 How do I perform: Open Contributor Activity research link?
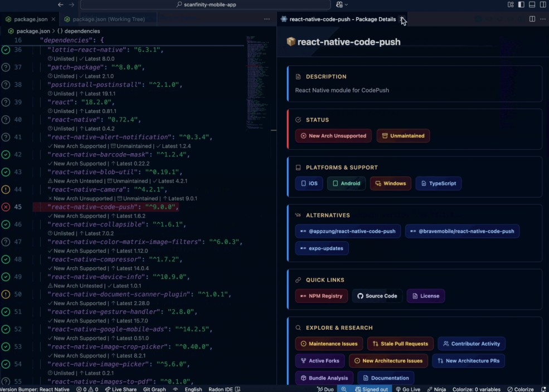[472, 344]
